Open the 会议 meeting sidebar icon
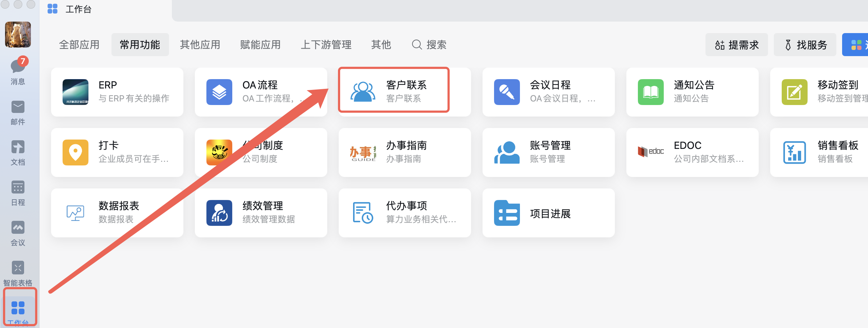 point(18,228)
